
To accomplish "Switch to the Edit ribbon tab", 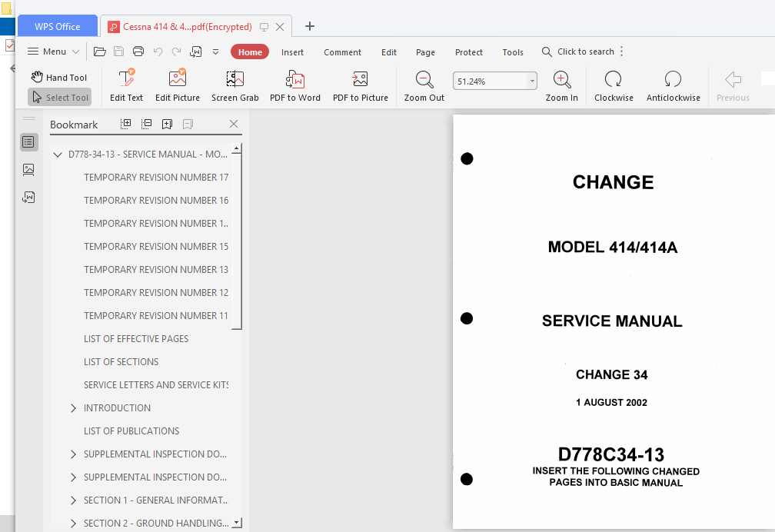I will pos(388,52).
